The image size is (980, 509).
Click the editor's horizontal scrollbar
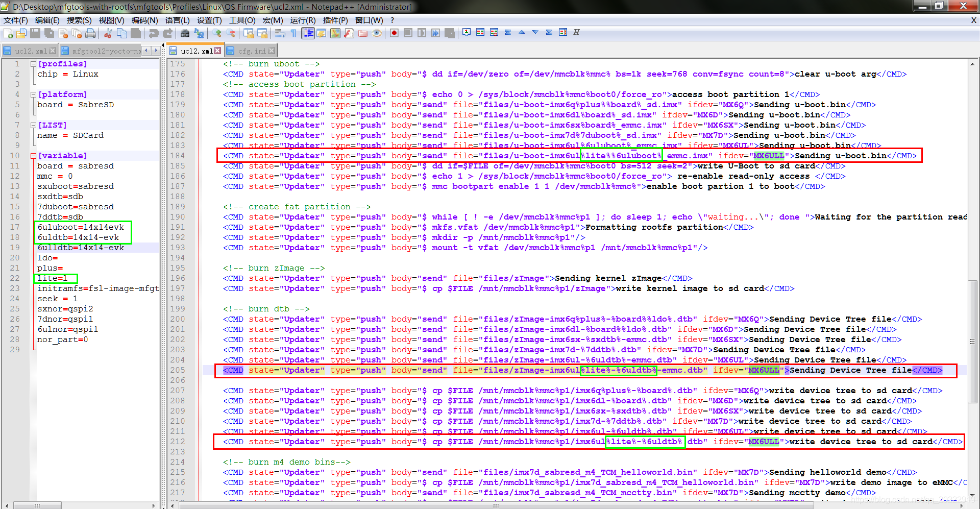click(x=495, y=506)
